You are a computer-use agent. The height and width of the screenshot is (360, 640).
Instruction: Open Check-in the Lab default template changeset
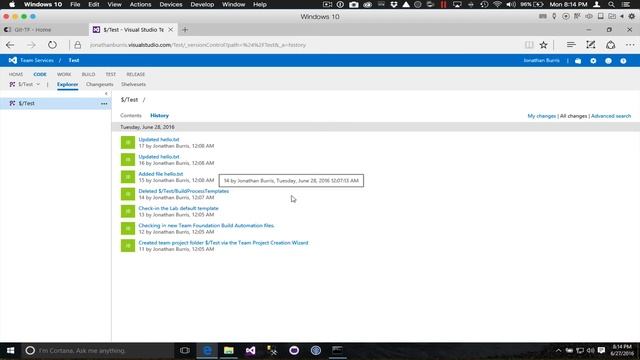coord(178,208)
